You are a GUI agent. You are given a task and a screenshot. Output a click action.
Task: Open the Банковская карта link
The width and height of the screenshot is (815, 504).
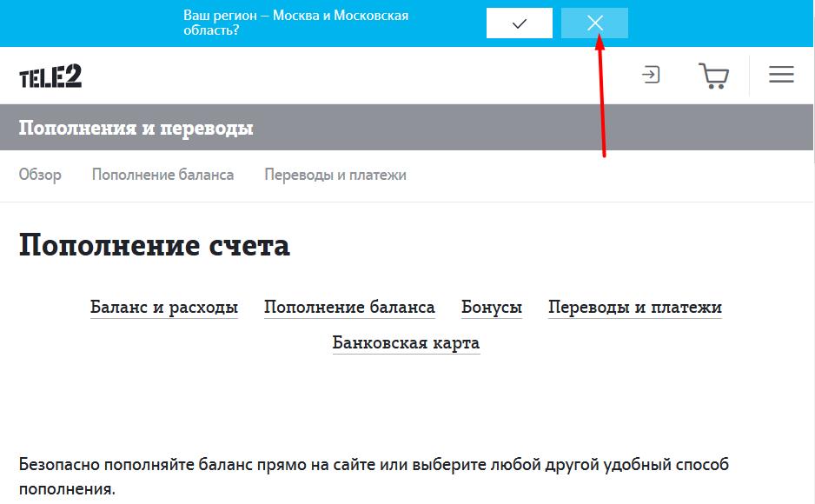click(x=406, y=343)
